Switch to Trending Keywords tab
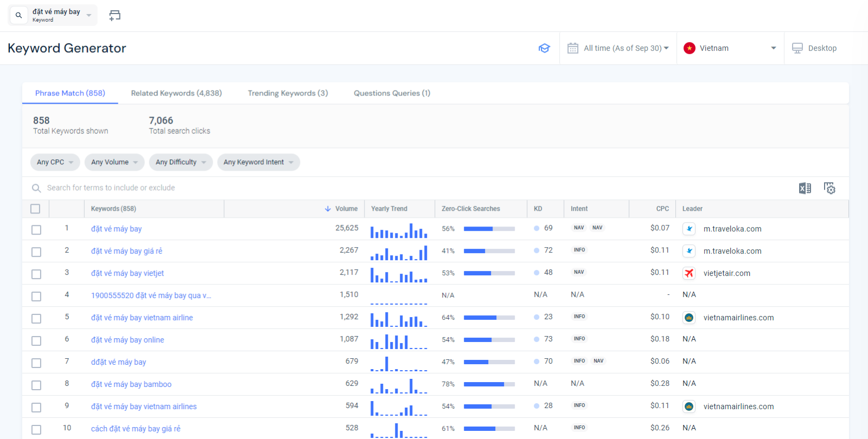This screenshot has height=439, width=868. pyautogui.click(x=288, y=93)
